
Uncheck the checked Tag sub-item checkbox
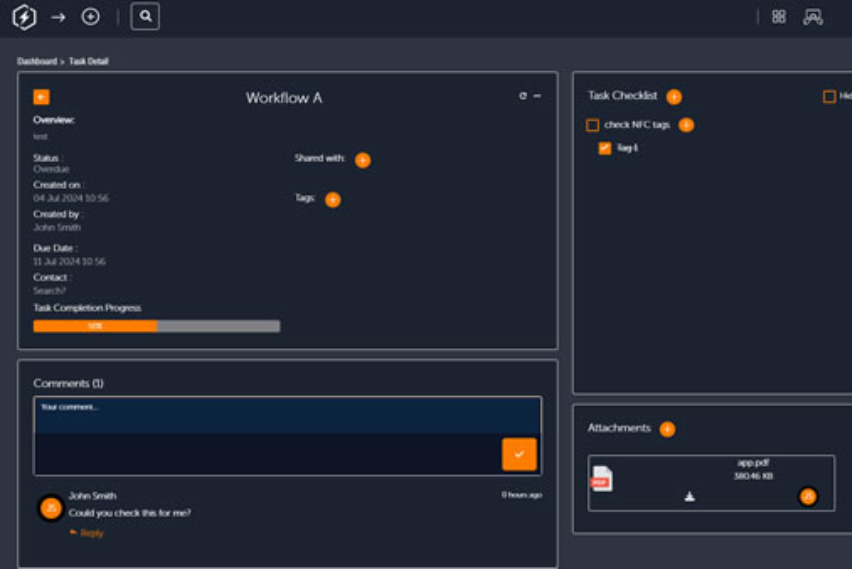604,148
